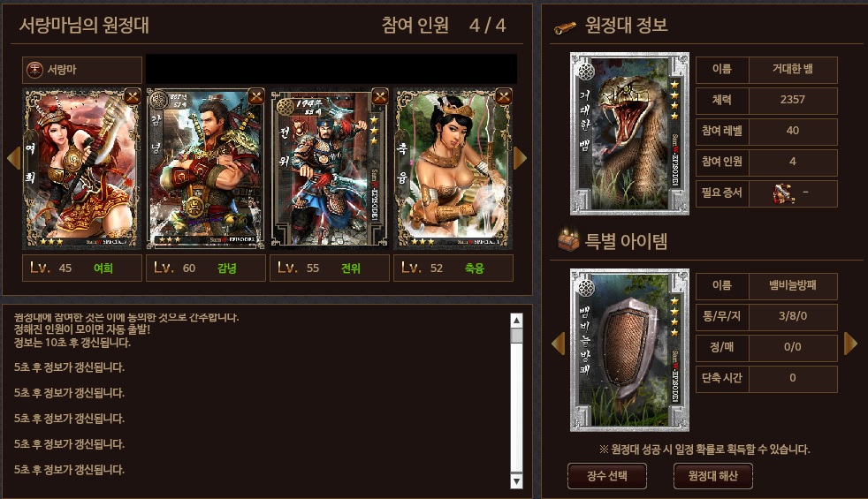
Task: Click the treasure chest icon by 특별 아이템
Action: [568, 240]
